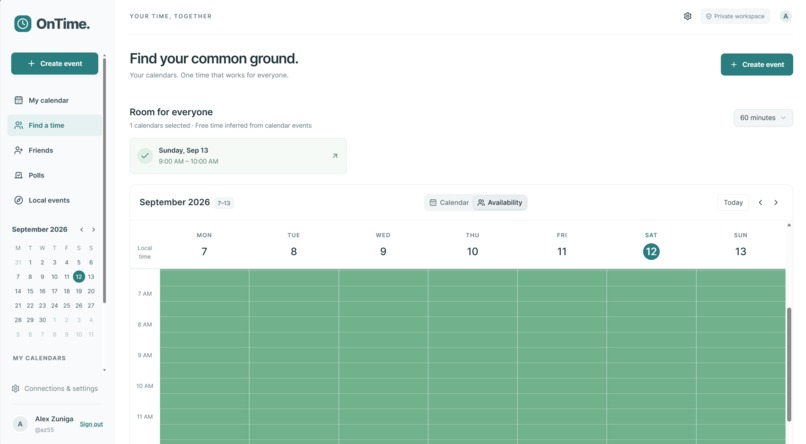806x444 pixels.
Task: Click the "7–13" week range badge
Action: pos(224,203)
